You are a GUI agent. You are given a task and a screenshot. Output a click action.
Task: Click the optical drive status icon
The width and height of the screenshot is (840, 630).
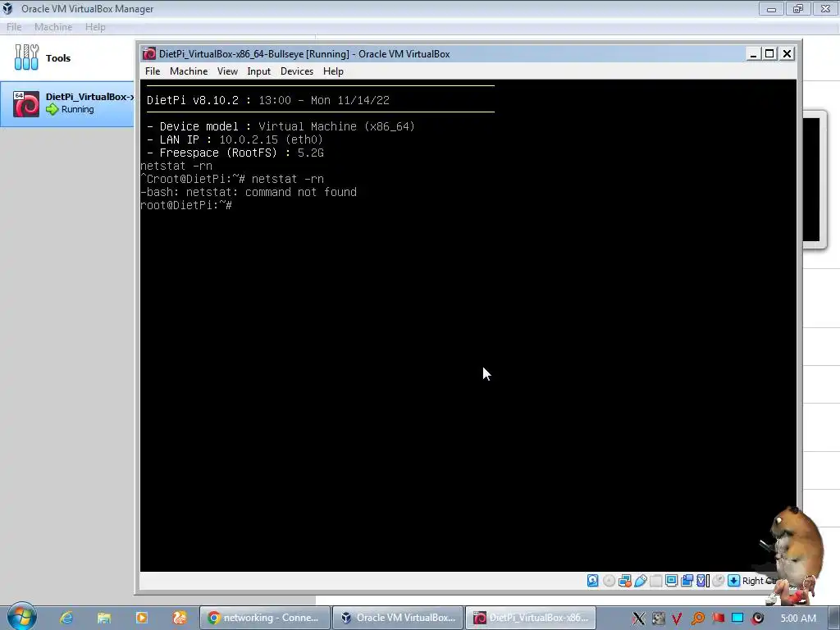[x=609, y=581]
